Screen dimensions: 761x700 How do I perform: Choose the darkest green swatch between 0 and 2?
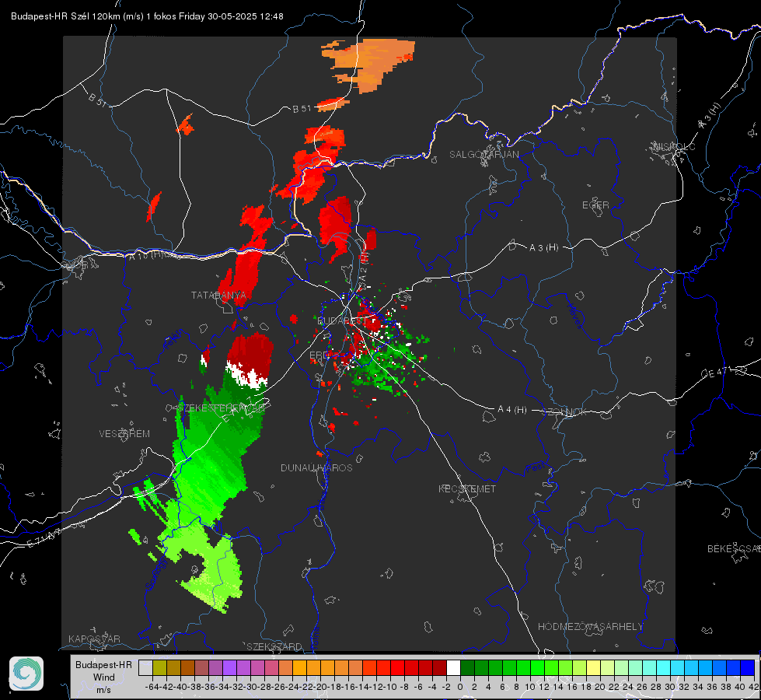pos(467,667)
